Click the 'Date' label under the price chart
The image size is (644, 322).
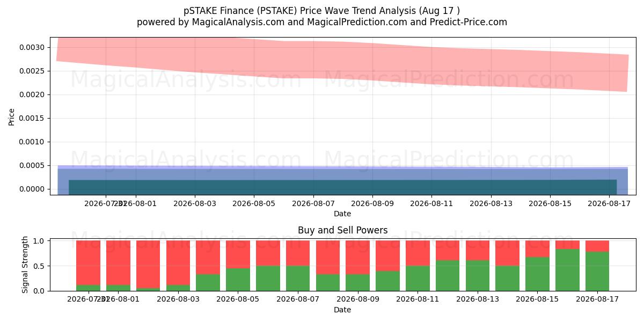[x=342, y=214]
